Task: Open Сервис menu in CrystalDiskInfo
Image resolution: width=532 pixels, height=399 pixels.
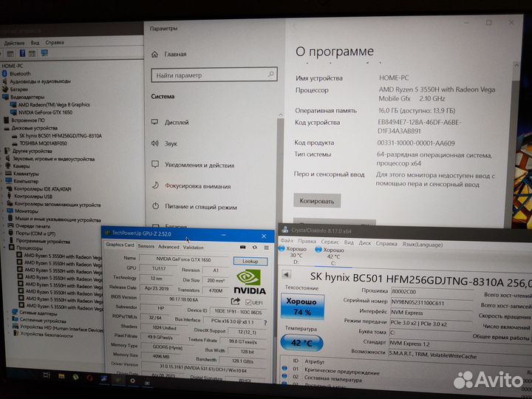Action: tap(330, 242)
